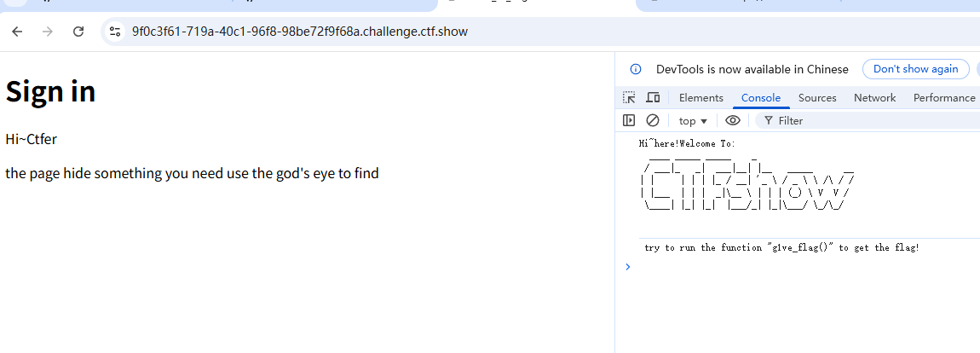980x353 pixels.
Task: Open the Network tab
Action: [x=874, y=98]
